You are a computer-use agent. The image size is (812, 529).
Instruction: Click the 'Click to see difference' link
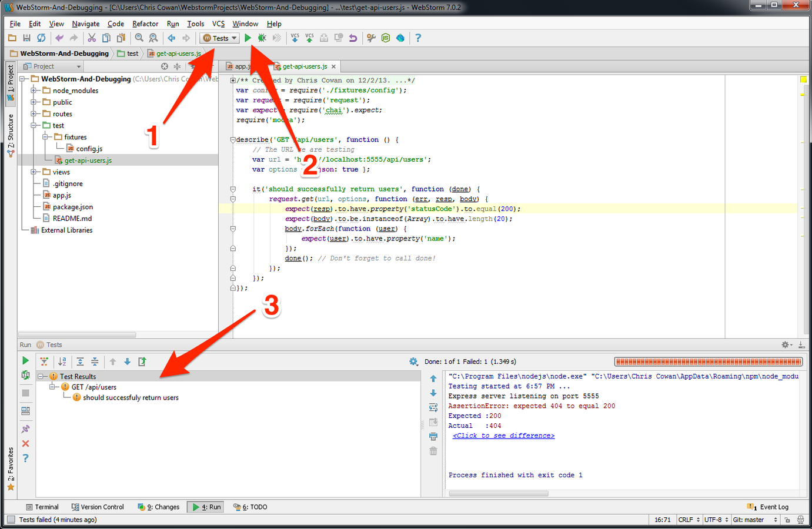[503, 436]
